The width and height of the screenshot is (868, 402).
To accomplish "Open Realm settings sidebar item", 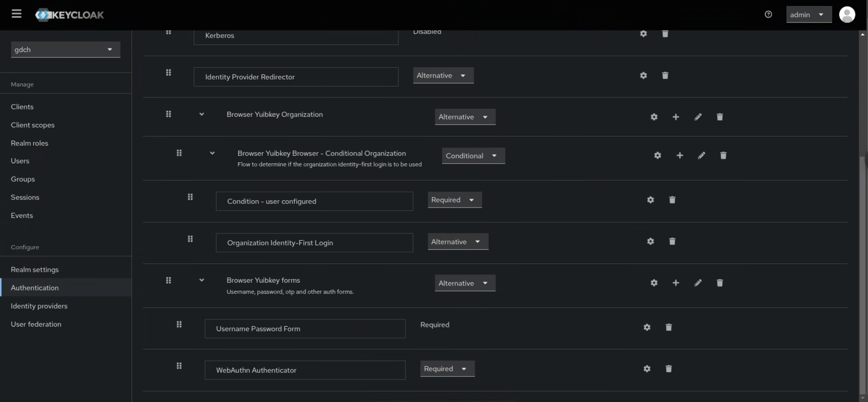I will coord(35,270).
